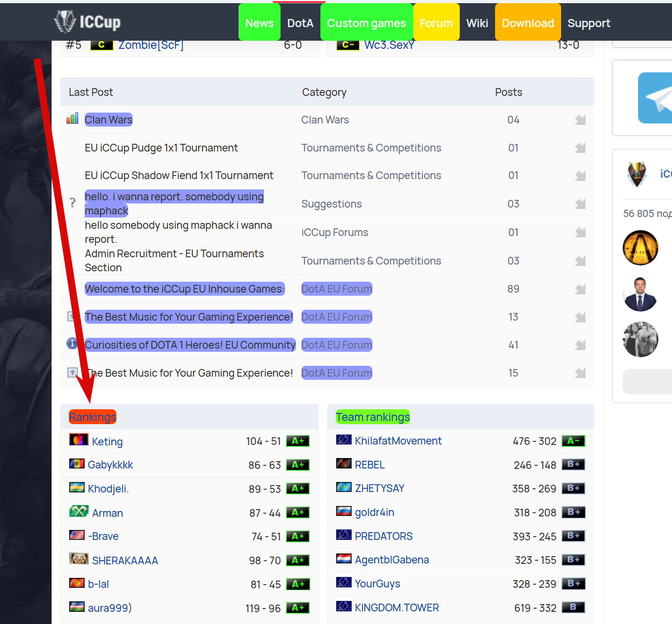Click go-to-post icon in iCCup Forums row

(x=580, y=232)
